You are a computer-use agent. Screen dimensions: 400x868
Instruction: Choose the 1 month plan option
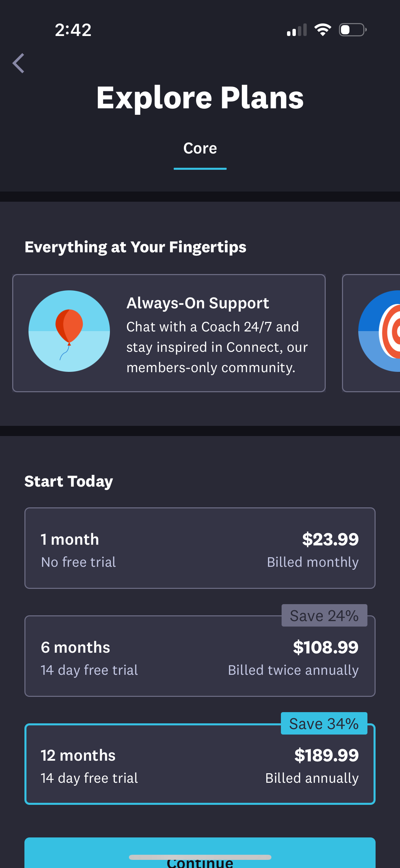(x=200, y=548)
